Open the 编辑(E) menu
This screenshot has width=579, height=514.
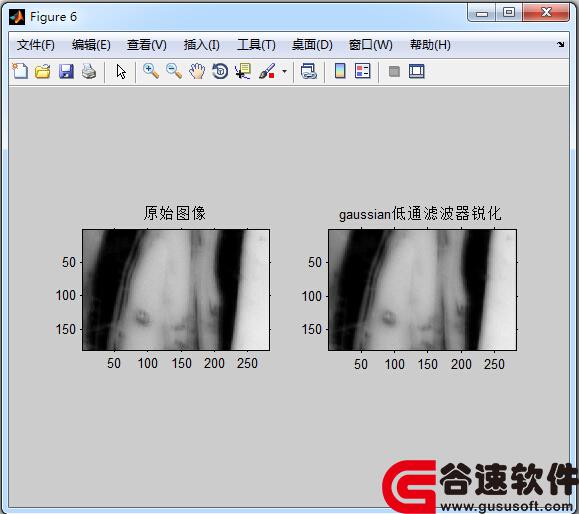(91, 45)
